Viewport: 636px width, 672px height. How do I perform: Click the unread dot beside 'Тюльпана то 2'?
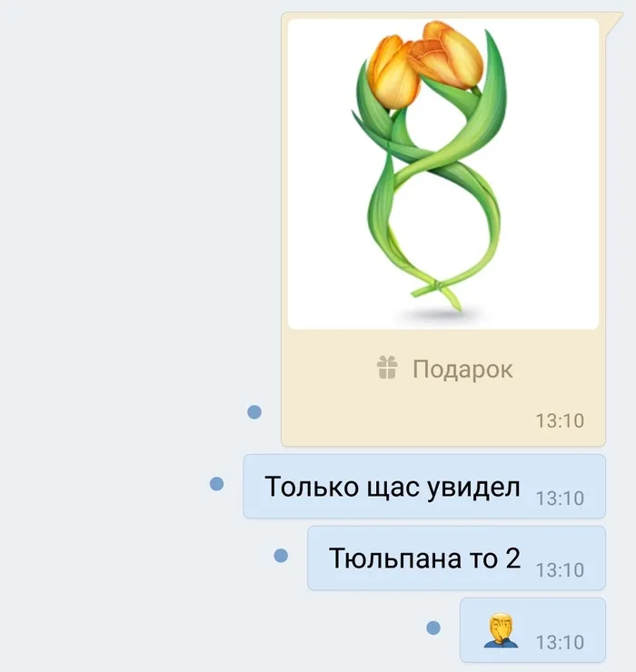click(x=281, y=556)
